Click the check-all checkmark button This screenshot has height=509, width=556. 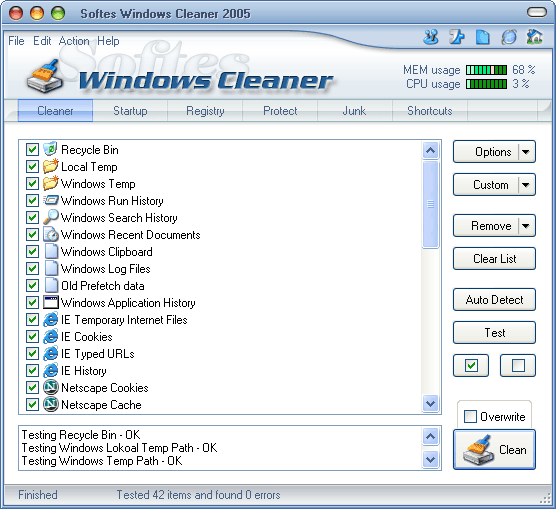click(x=471, y=365)
